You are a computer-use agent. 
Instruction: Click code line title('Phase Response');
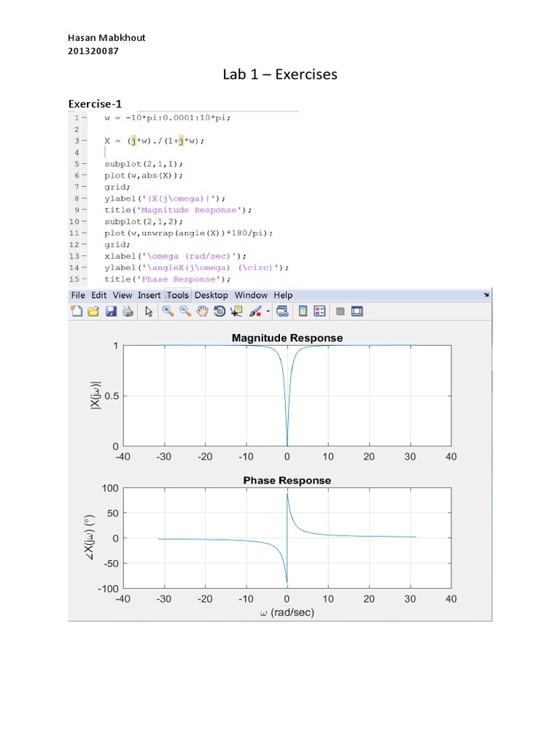(x=168, y=279)
